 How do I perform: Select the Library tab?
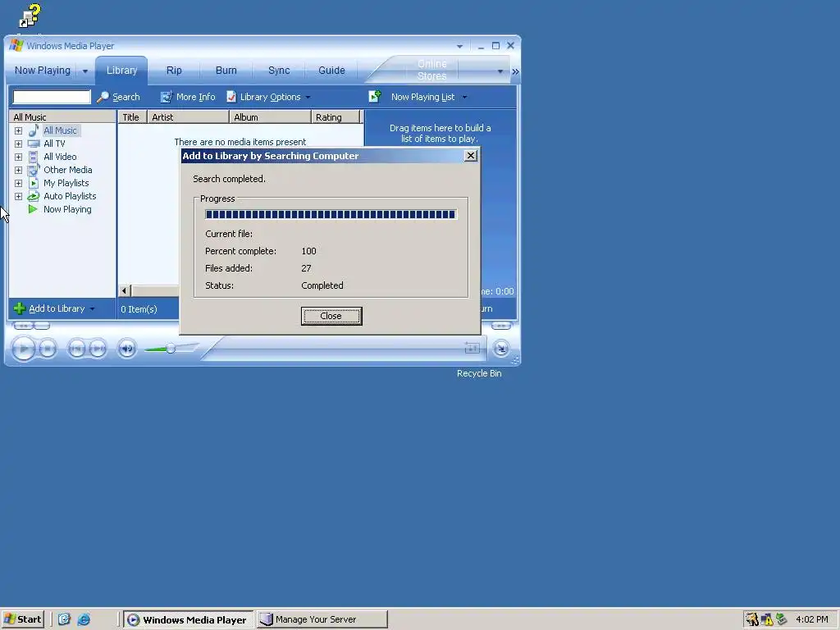point(121,71)
